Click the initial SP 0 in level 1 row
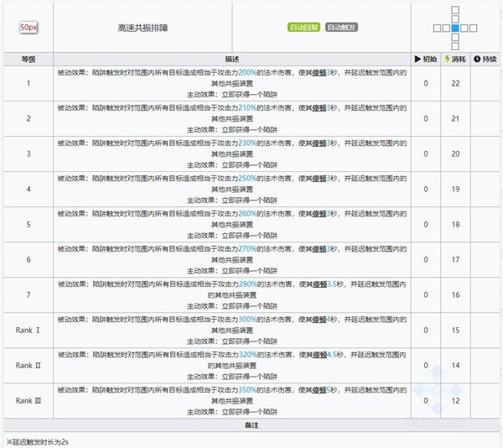This screenshot has width=503, height=448. coord(426,83)
